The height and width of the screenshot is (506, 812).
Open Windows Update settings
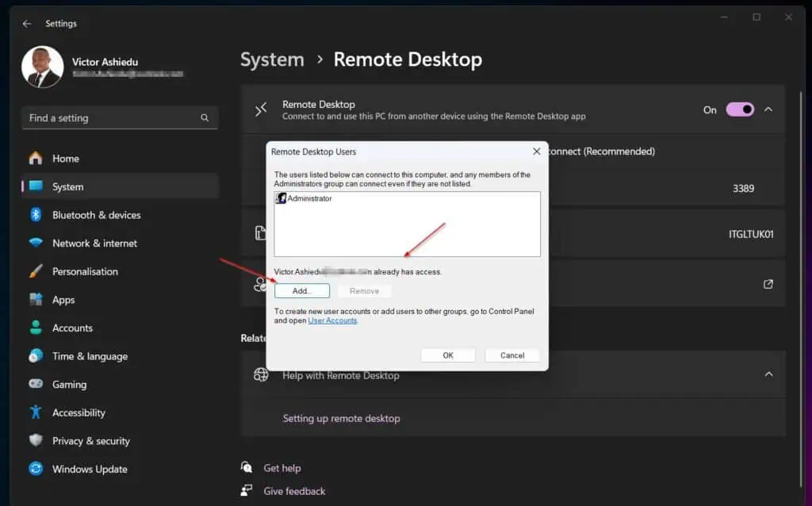tap(120, 470)
